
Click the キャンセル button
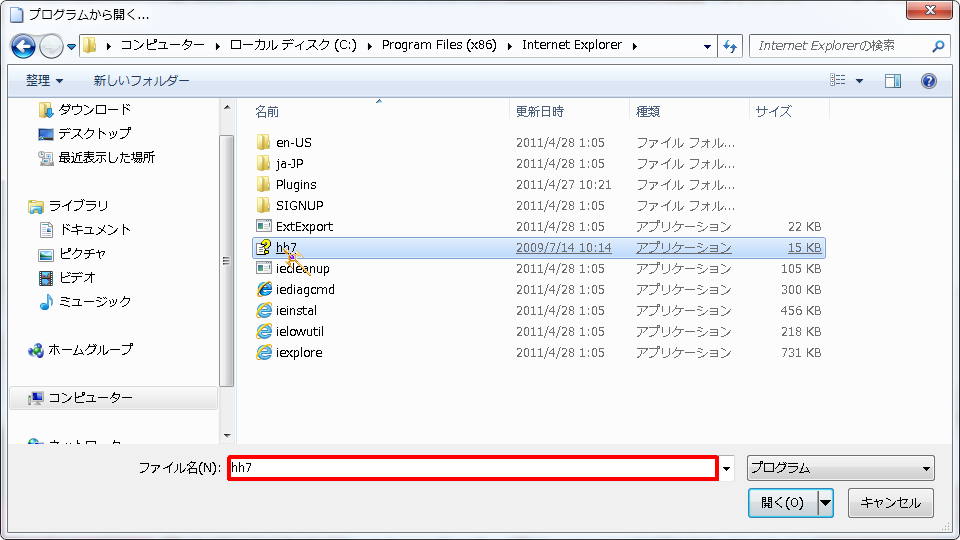890,503
